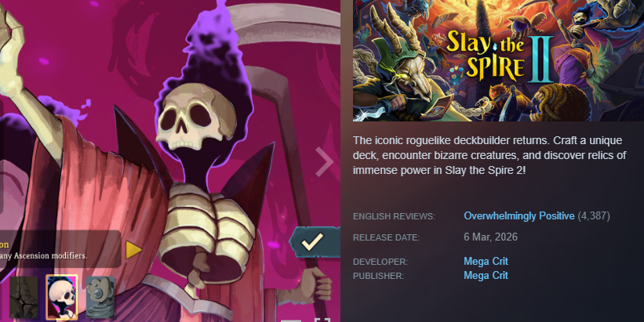Select the dark locked character portrait
644x322 pixels.
point(24,297)
